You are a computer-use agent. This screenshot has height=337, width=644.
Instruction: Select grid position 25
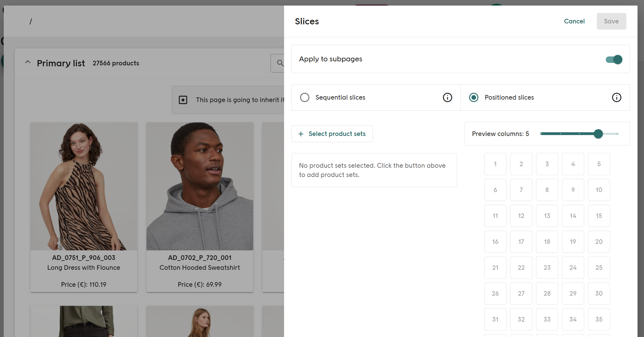(599, 268)
